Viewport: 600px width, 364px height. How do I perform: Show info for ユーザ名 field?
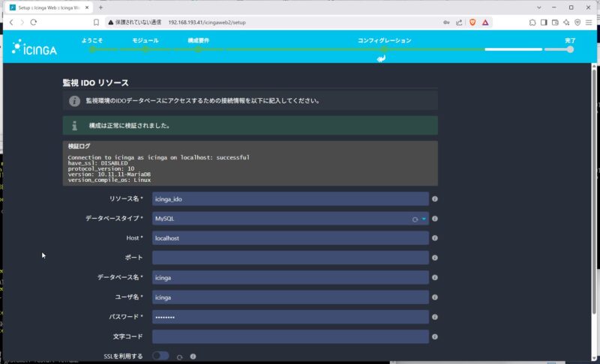click(435, 297)
